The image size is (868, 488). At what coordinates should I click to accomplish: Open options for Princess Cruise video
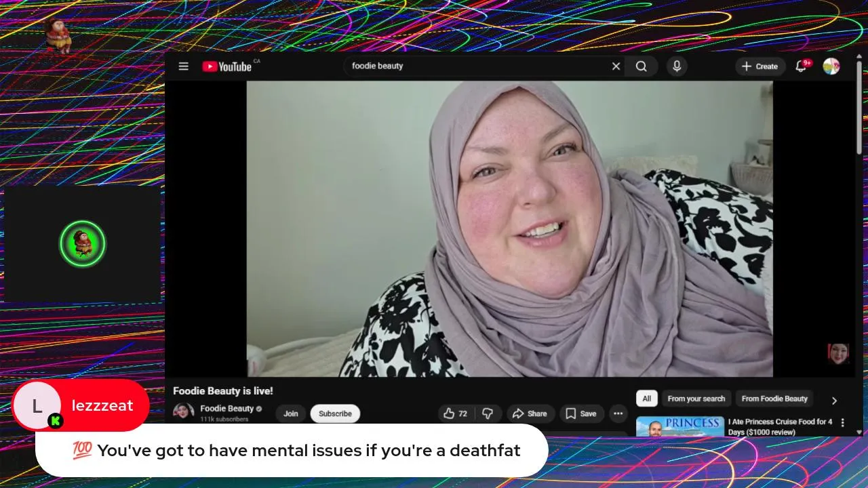(x=843, y=422)
